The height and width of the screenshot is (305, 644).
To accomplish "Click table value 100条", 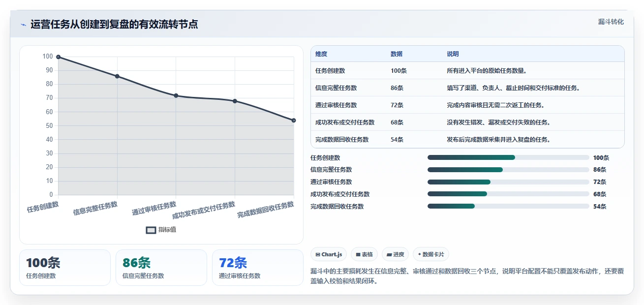I will [x=399, y=71].
